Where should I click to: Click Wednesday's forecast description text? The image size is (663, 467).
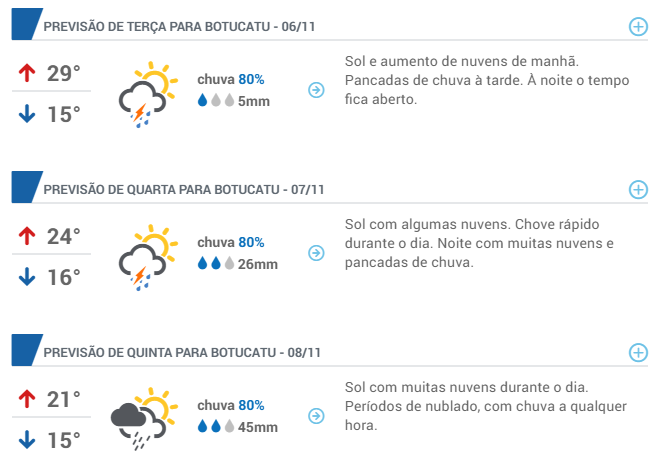479,243
